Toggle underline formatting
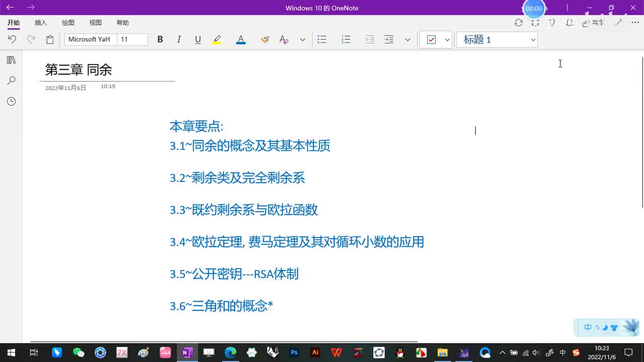This screenshot has height=362, width=644. click(x=198, y=39)
